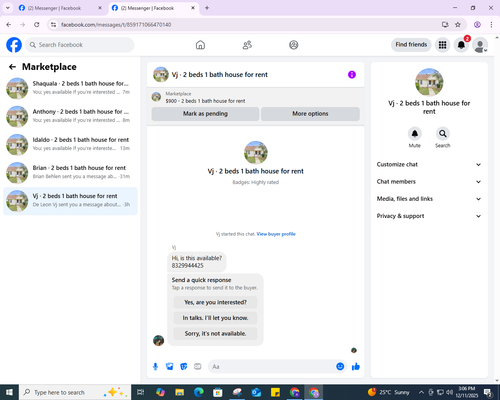Image resolution: width=500 pixels, height=400 pixels.
Task: Click the More options button
Action: 310,114
